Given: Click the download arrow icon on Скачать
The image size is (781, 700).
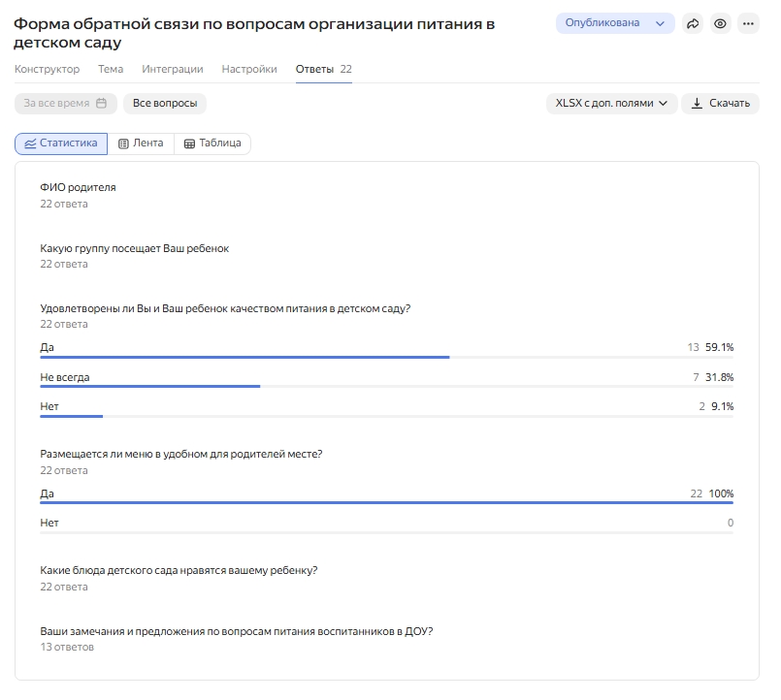Looking at the screenshot, I should point(697,101).
